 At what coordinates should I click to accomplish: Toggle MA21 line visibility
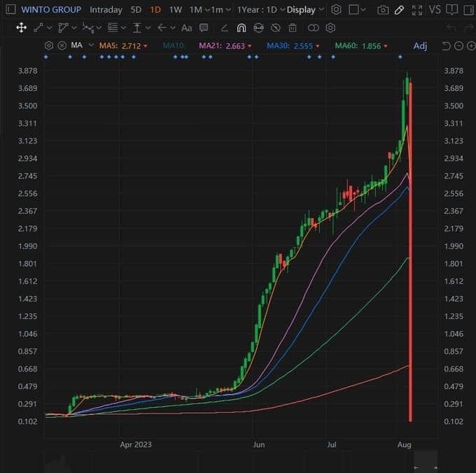coord(225,45)
